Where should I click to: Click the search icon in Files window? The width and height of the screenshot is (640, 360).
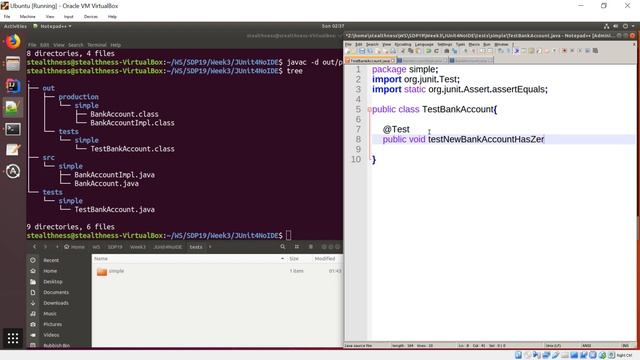[x=282, y=247]
